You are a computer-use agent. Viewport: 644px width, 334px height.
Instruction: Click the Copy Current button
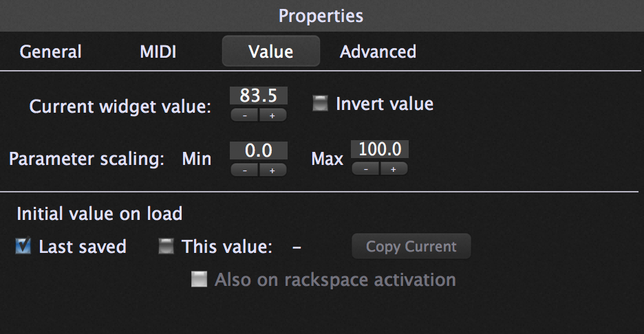[x=411, y=246]
